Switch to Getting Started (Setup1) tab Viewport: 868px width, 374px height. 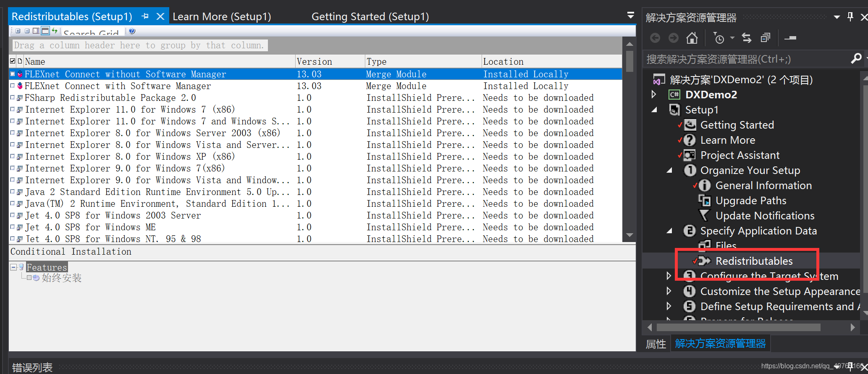[370, 16]
